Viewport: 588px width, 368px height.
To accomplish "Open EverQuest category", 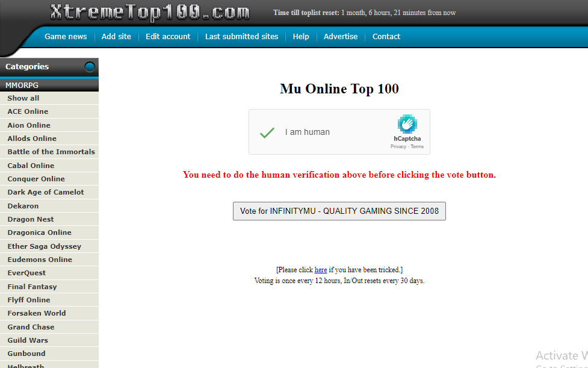I will pos(49,273).
